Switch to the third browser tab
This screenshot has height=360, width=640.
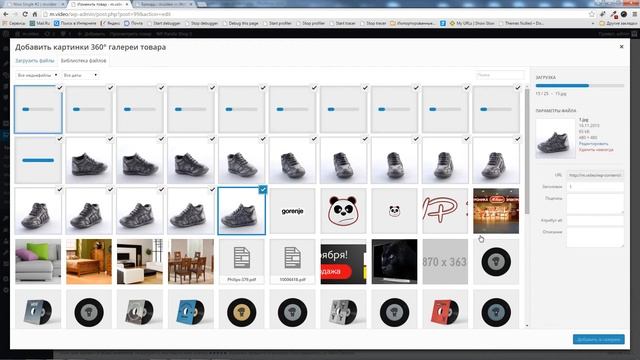click(x=163, y=4)
